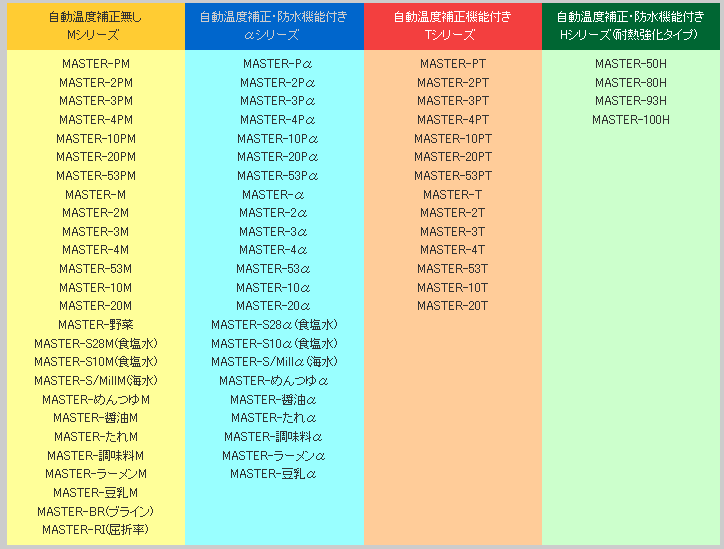Select MASTER-4PM entry
The width and height of the screenshot is (724, 549).
point(96,120)
